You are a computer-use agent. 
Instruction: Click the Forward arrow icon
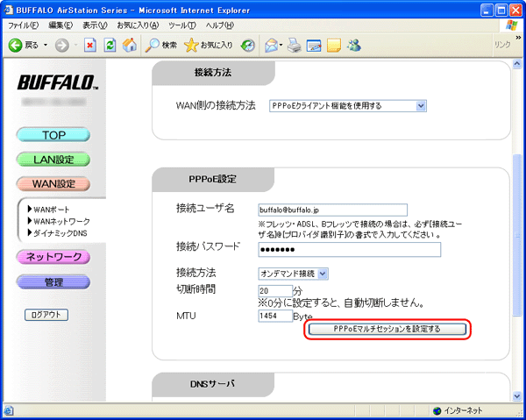pos(61,46)
